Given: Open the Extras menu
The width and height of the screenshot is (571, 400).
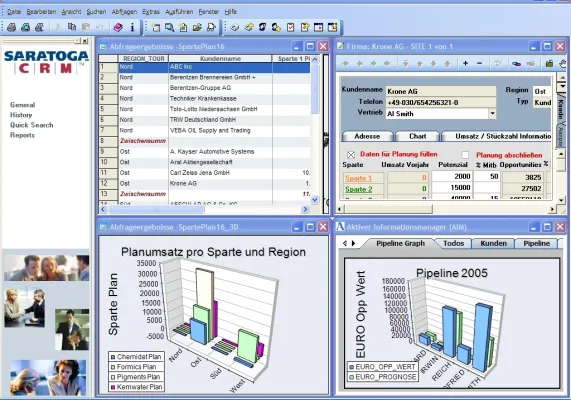Looking at the screenshot, I should 151,12.
